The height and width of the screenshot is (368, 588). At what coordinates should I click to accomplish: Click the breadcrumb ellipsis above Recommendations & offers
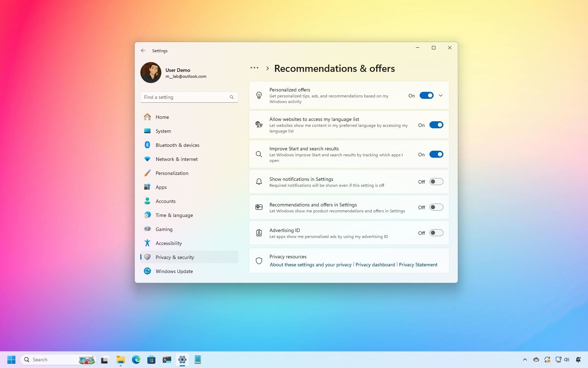(254, 68)
